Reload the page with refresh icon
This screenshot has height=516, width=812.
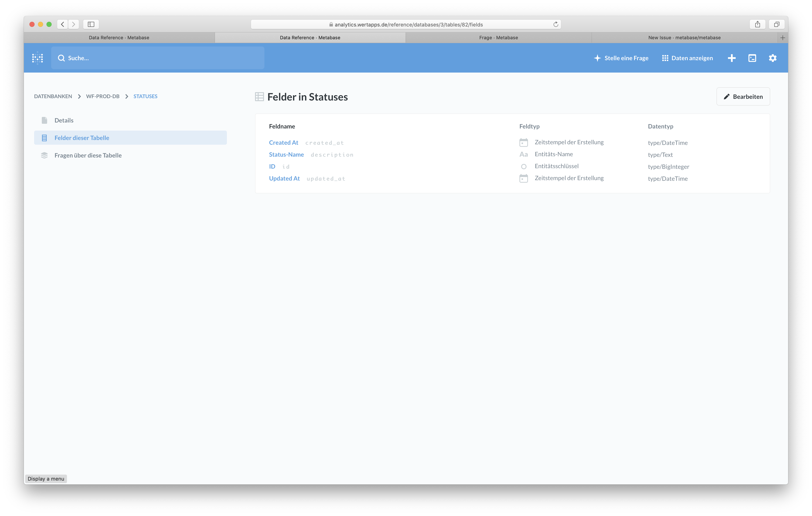pos(555,24)
